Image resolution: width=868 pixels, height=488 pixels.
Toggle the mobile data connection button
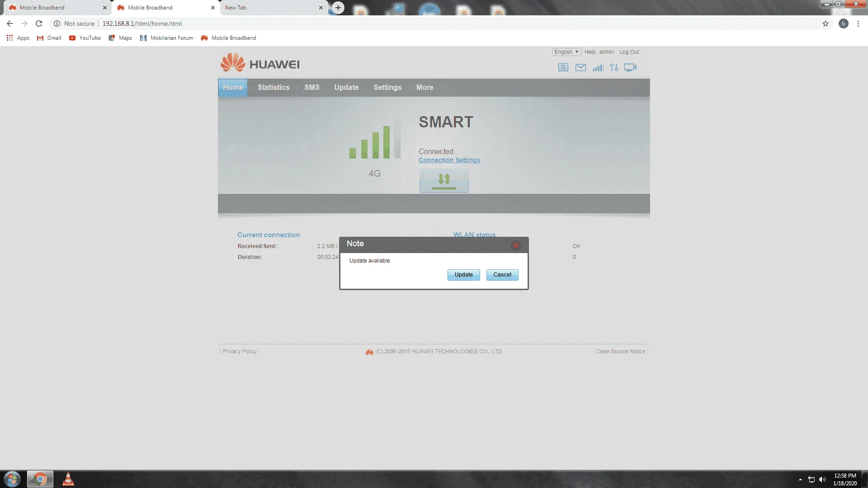pyautogui.click(x=444, y=181)
